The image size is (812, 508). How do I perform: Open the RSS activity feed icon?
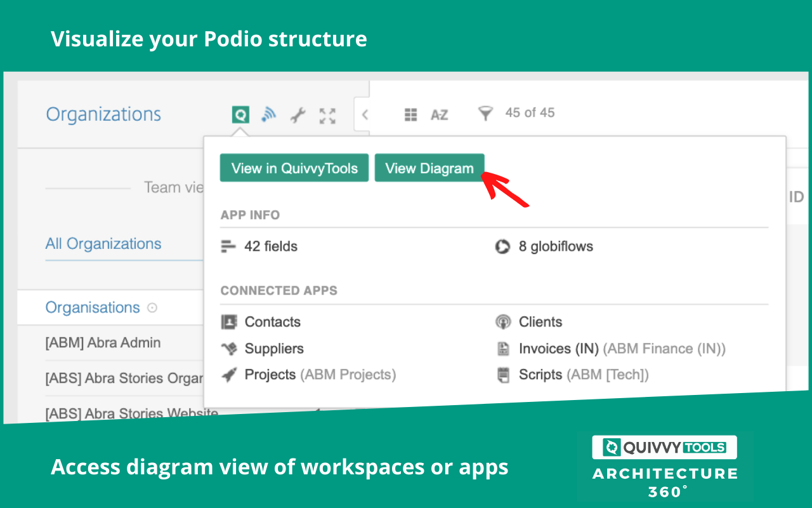(x=269, y=114)
